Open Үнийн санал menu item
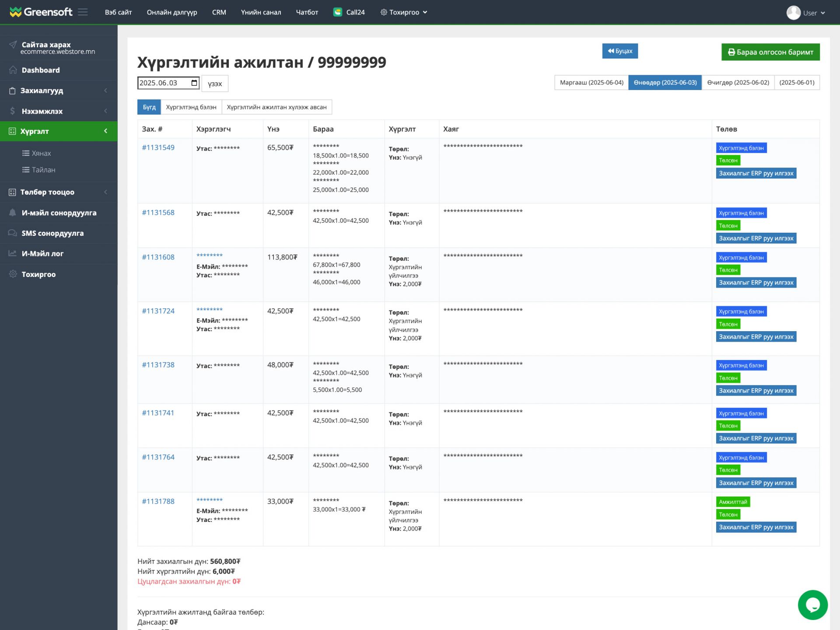This screenshot has width=840, height=630. tap(261, 12)
